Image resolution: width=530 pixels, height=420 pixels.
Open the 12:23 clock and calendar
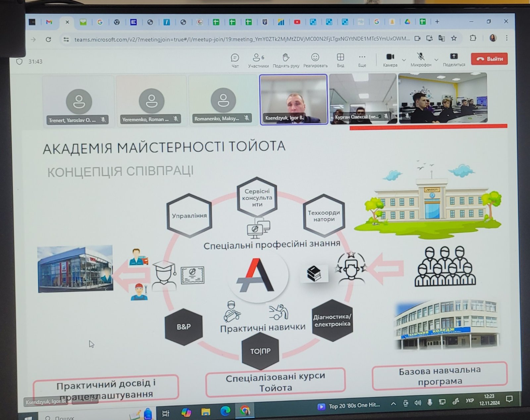coord(489,399)
